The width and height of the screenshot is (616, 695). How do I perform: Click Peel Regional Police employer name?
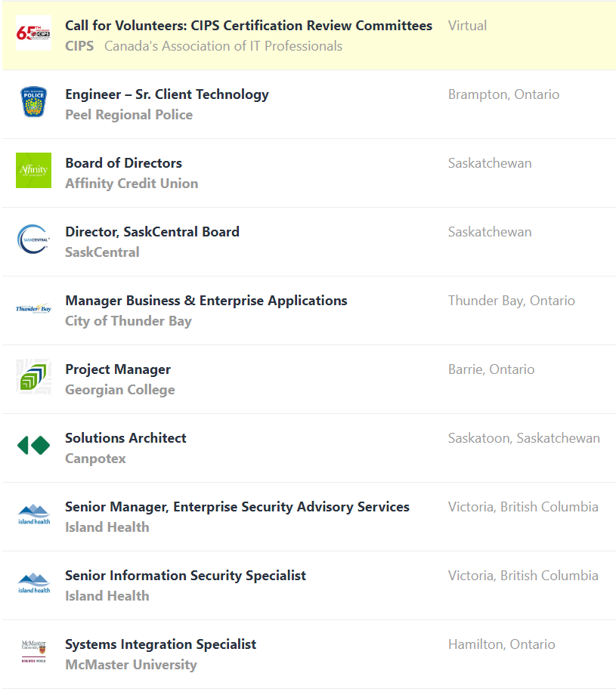click(128, 115)
